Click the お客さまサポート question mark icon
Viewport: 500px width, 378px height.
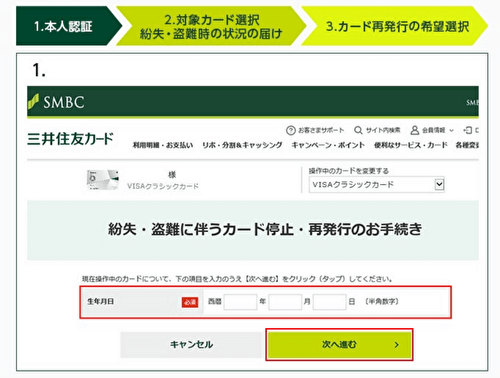click(291, 130)
